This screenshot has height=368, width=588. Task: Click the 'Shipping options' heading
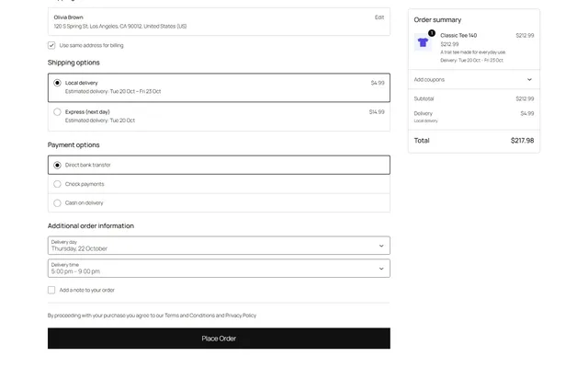click(x=73, y=63)
